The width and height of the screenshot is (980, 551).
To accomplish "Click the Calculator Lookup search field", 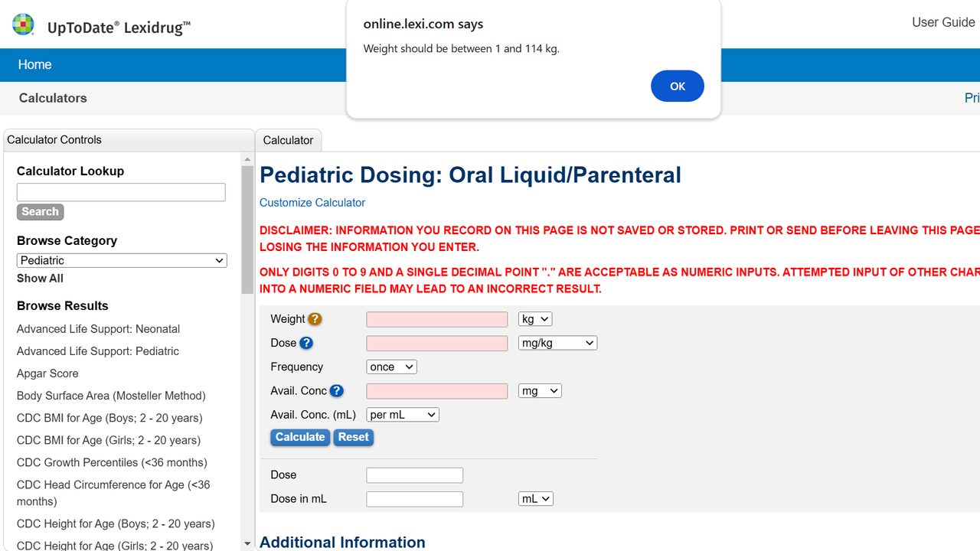I will [x=121, y=192].
